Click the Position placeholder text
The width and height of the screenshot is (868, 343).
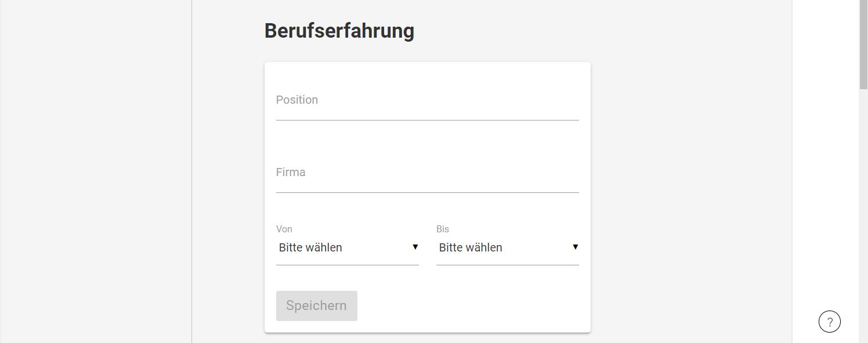(297, 100)
